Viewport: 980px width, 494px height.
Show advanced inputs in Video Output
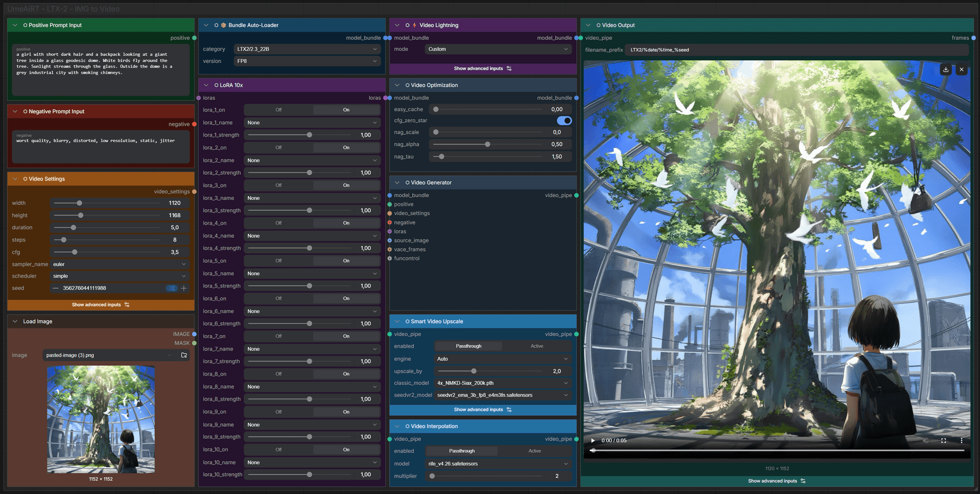pyautogui.click(x=776, y=481)
